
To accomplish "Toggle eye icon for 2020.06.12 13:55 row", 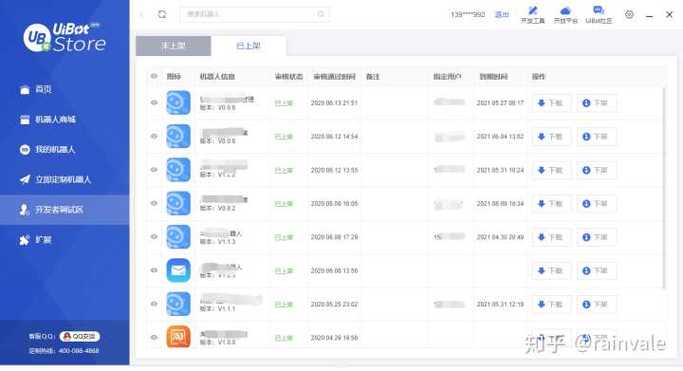I will tap(154, 170).
